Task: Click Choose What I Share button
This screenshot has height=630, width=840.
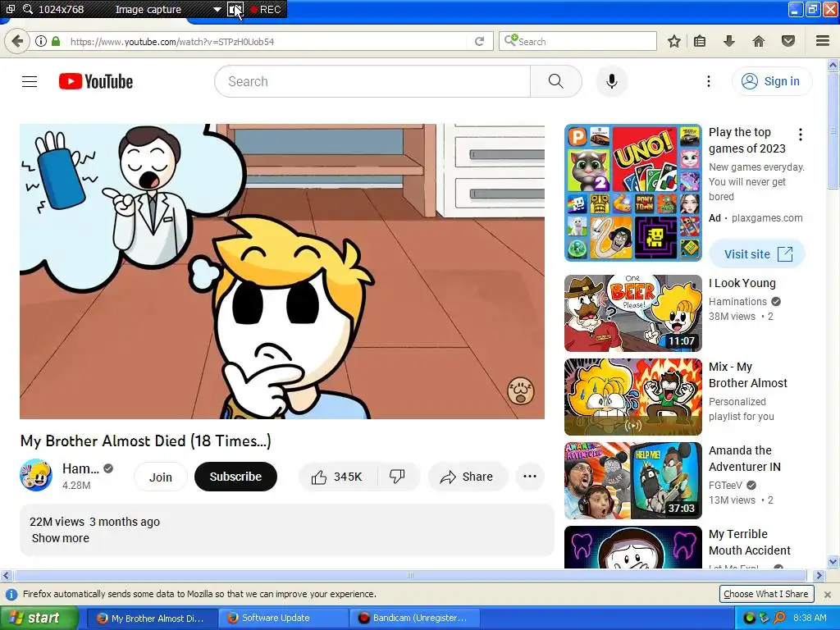Action: [x=766, y=594]
